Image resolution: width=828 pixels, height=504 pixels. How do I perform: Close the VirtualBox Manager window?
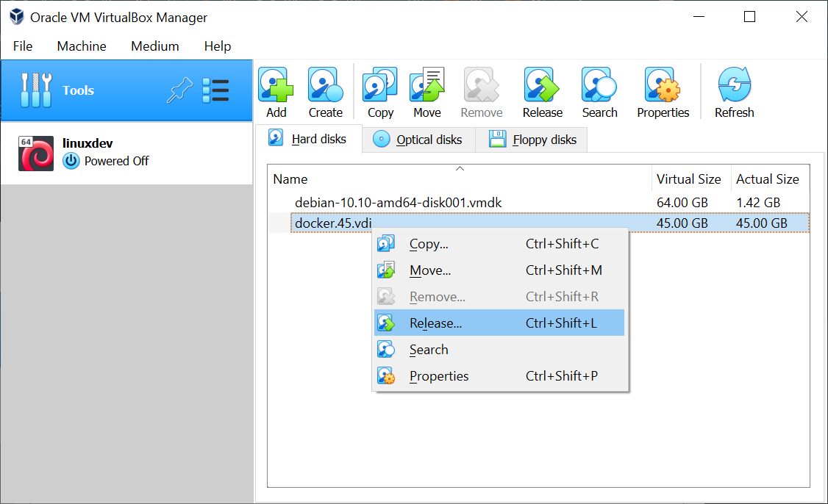[x=802, y=17]
